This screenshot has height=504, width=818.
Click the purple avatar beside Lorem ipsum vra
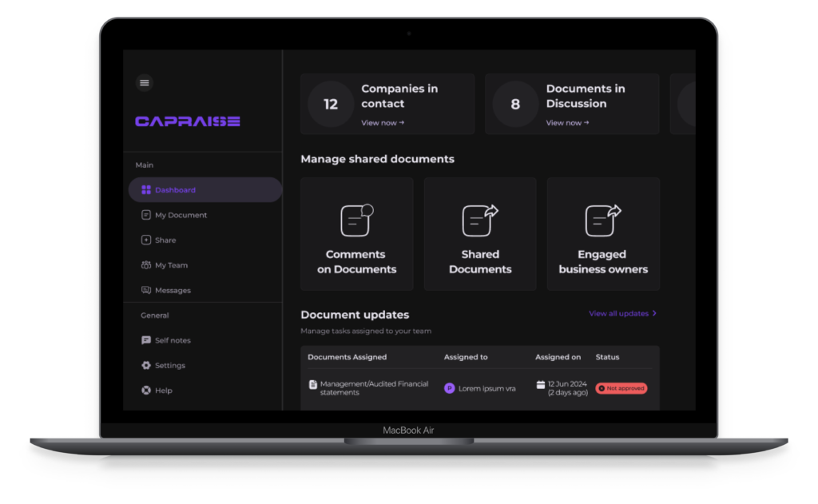[x=449, y=388]
